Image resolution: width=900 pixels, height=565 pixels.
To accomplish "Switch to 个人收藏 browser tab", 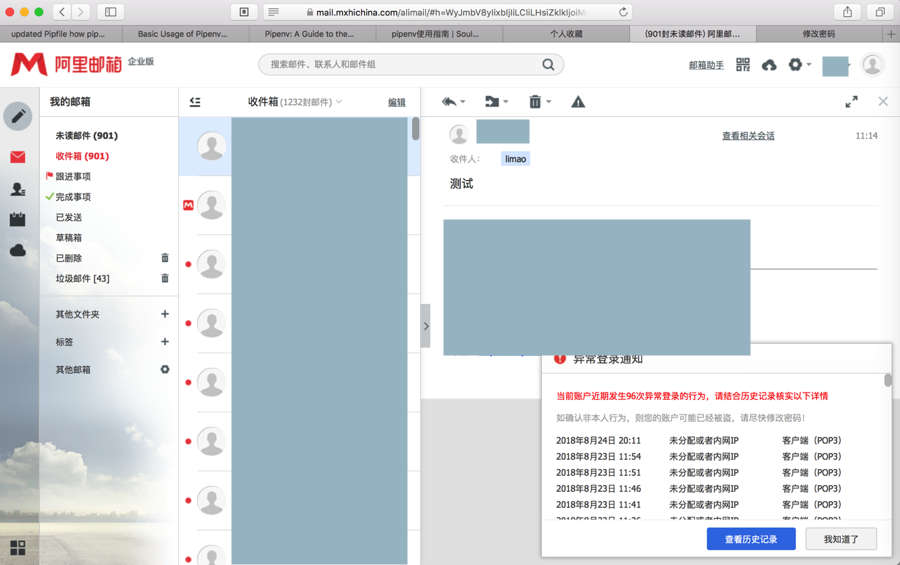I will (x=566, y=34).
